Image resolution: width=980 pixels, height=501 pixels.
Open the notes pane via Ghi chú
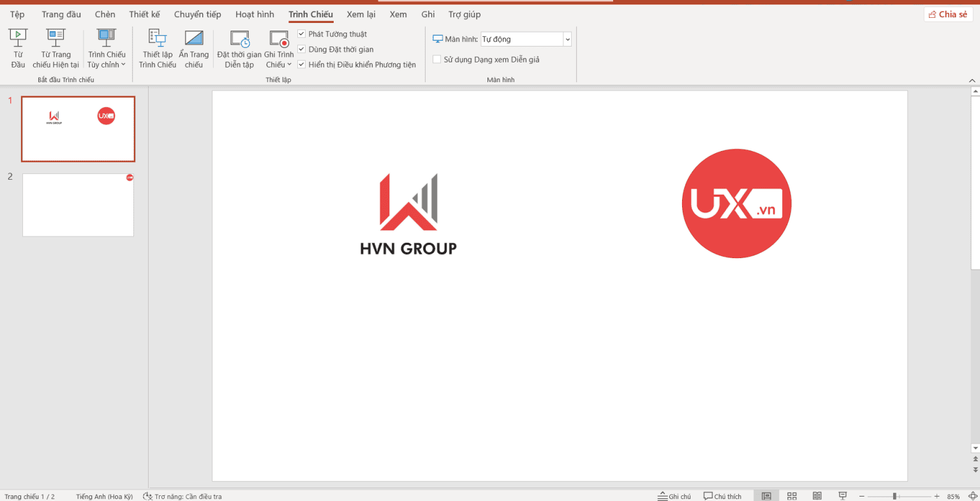[675, 495]
